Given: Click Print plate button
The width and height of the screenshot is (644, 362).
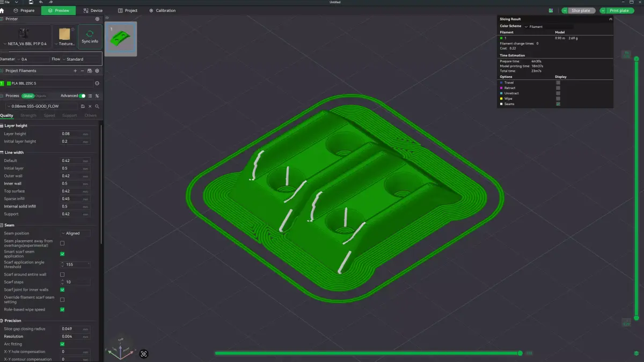Looking at the screenshot, I should tap(620, 10).
